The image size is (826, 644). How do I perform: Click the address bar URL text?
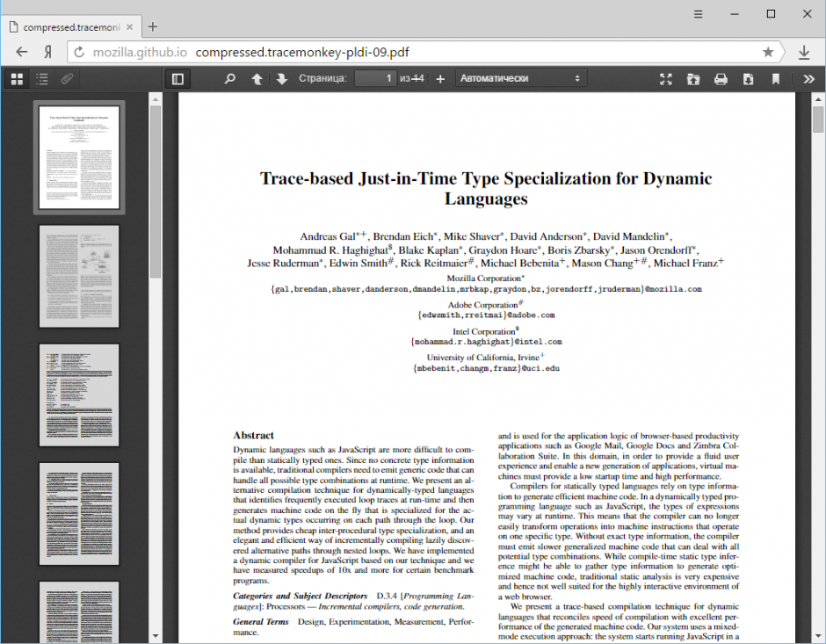[302, 52]
